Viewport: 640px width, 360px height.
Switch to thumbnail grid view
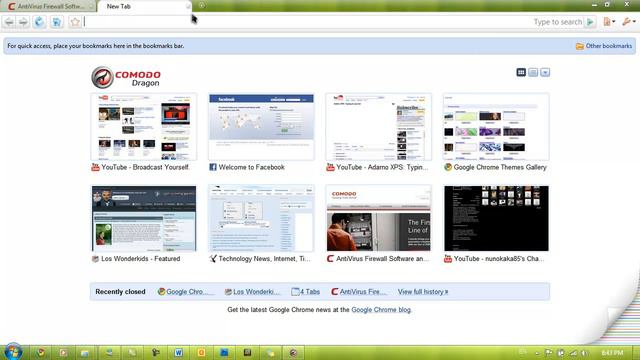pyautogui.click(x=521, y=72)
